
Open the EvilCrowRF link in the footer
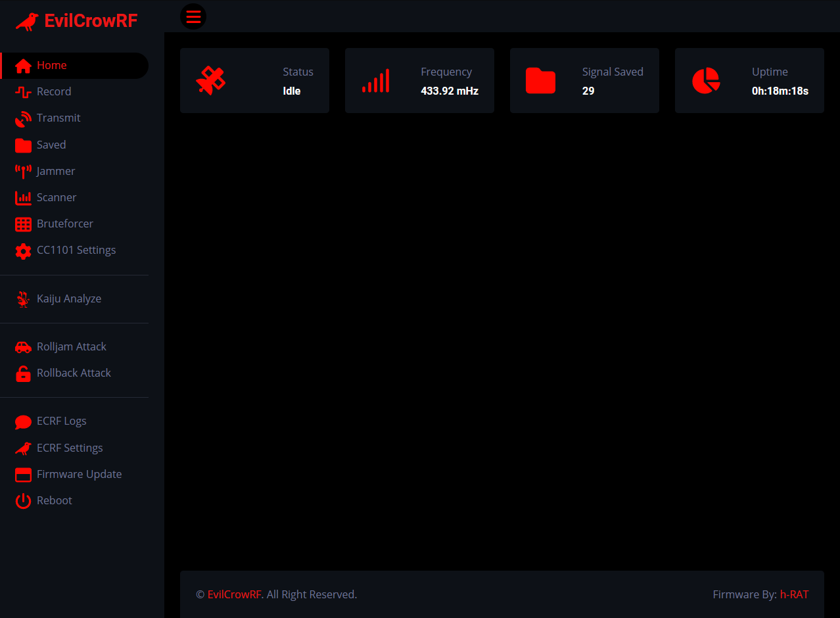234,594
